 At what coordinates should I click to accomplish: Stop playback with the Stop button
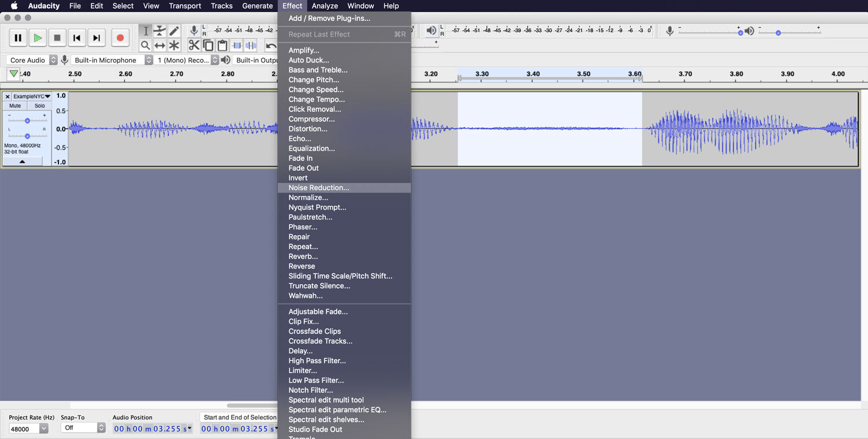click(57, 38)
